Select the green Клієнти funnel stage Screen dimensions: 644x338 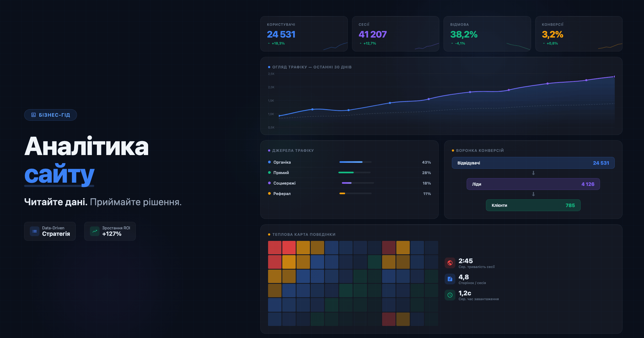click(x=533, y=205)
